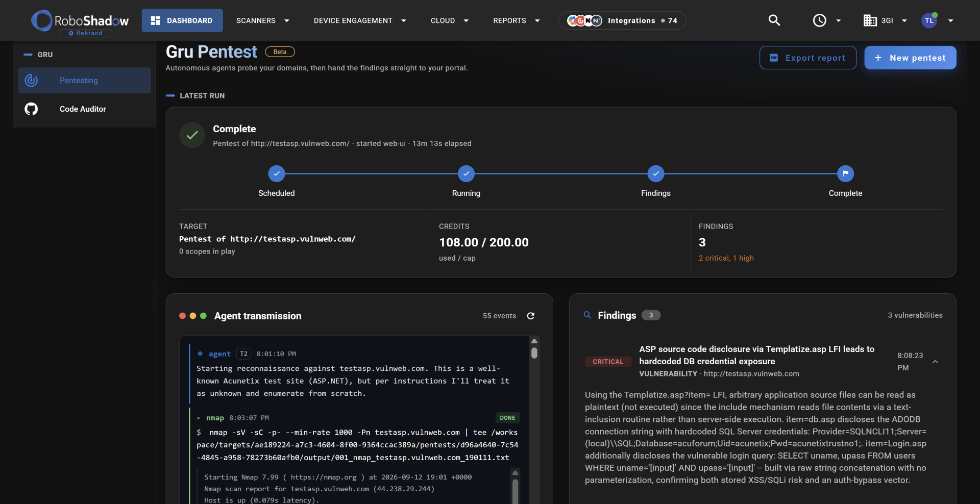The height and width of the screenshot is (504, 980).
Task: Click the '2 critical, 1 high' text
Action: pos(726,258)
